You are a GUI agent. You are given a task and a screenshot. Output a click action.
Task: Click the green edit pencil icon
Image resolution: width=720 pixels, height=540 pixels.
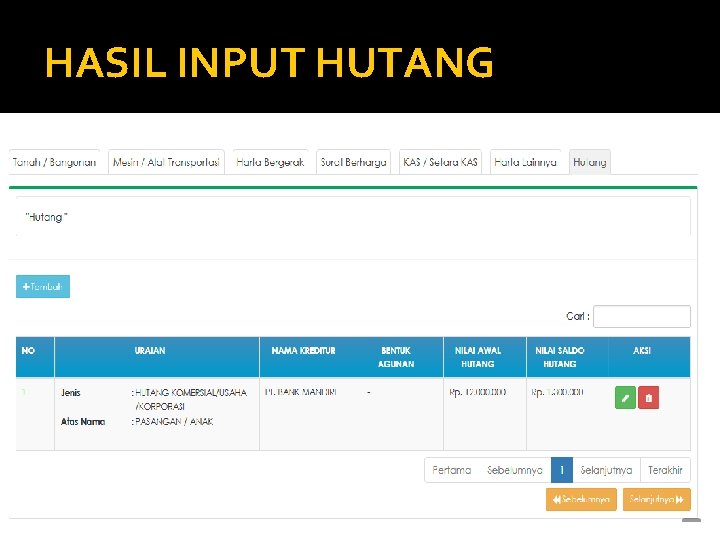tap(625, 398)
